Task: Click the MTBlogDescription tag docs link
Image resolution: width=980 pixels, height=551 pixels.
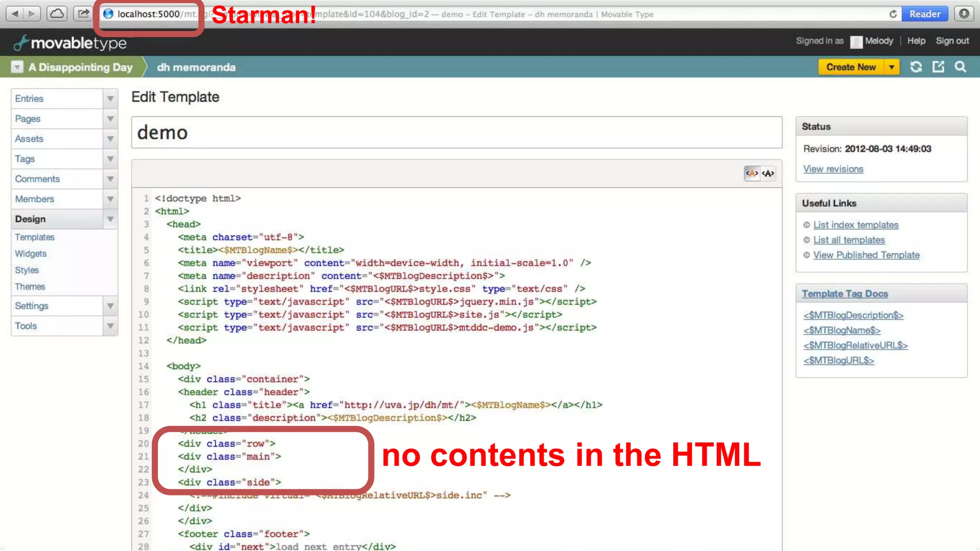Action: tap(853, 315)
